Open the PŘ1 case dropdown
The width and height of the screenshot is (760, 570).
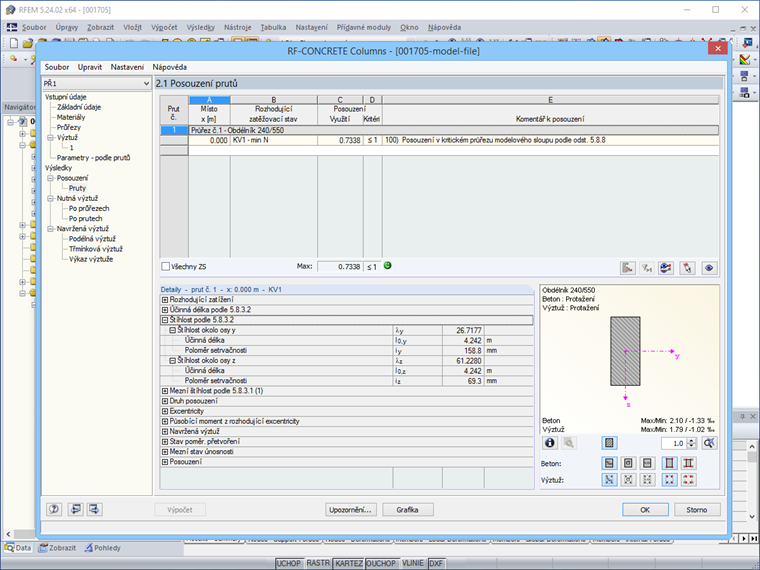145,84
